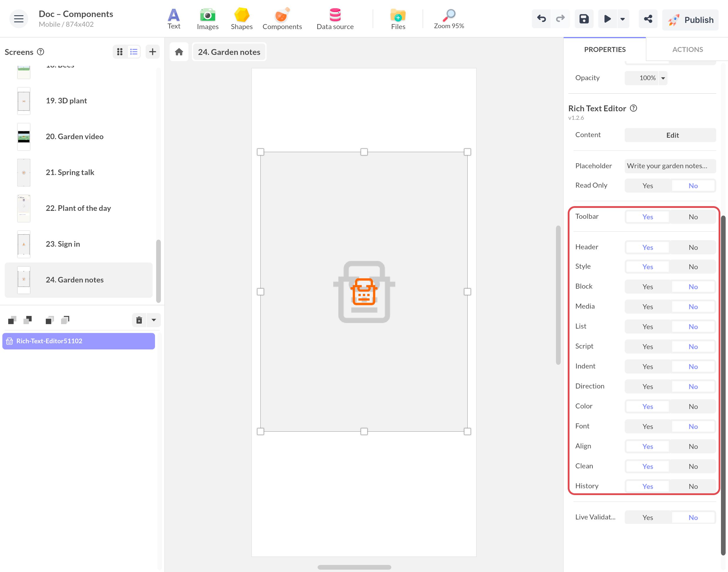Disable the Color option with No
The image size is (728, 572).
pyautogui.click(x=693, y=406)
